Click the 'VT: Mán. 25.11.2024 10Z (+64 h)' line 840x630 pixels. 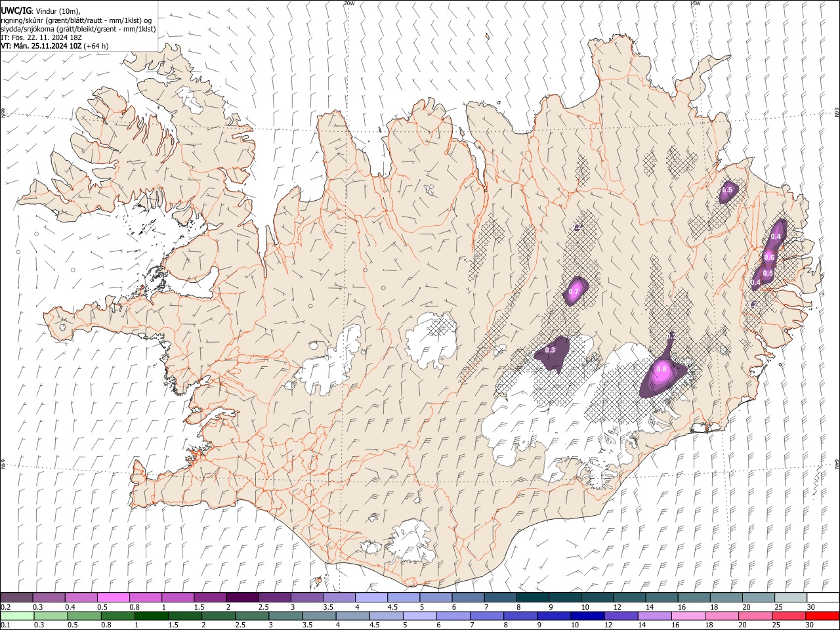[x=54, y=46]
